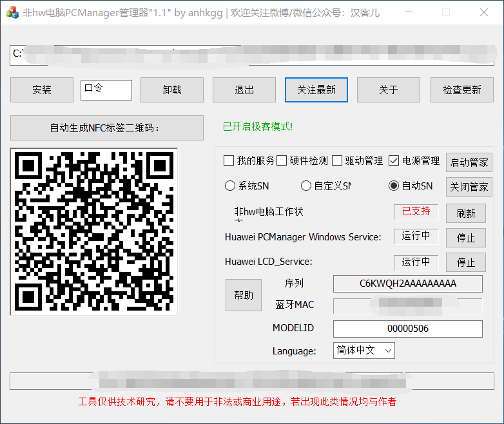Click the app icon in title bar
This screenshot has width=504, height=424.
(12, 12)
